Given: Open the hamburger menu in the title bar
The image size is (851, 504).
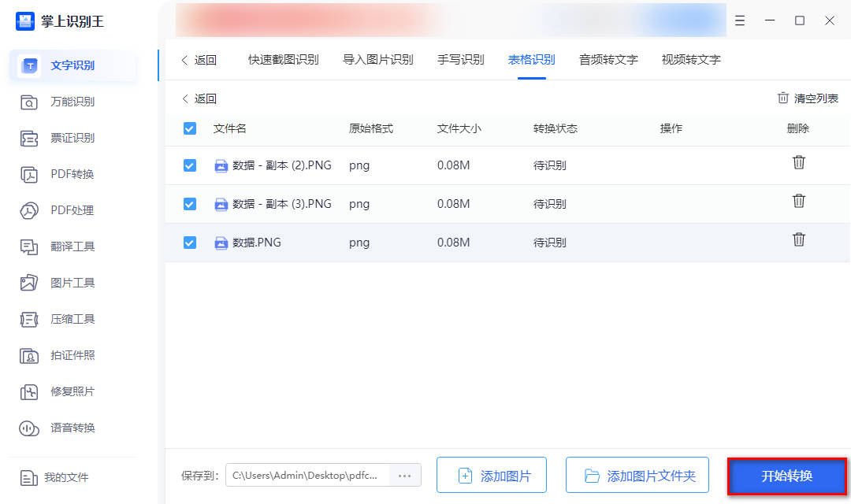Looking at the screenshot, I should point(740,20).
